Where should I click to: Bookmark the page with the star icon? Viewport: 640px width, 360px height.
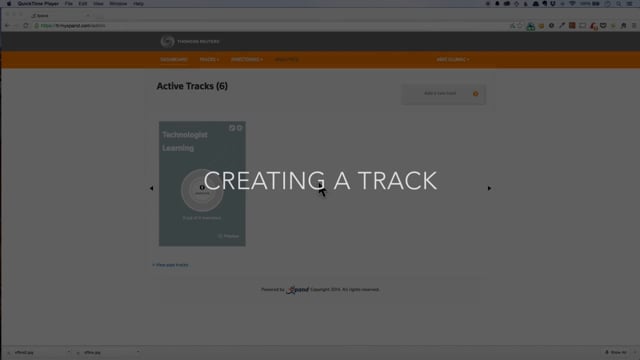coord(520,26)
